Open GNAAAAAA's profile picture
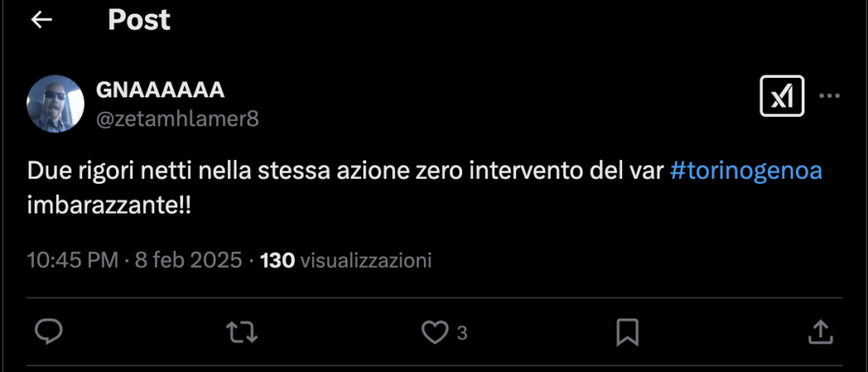Screen dimensions: 868x372 click(x=56, y=103)
